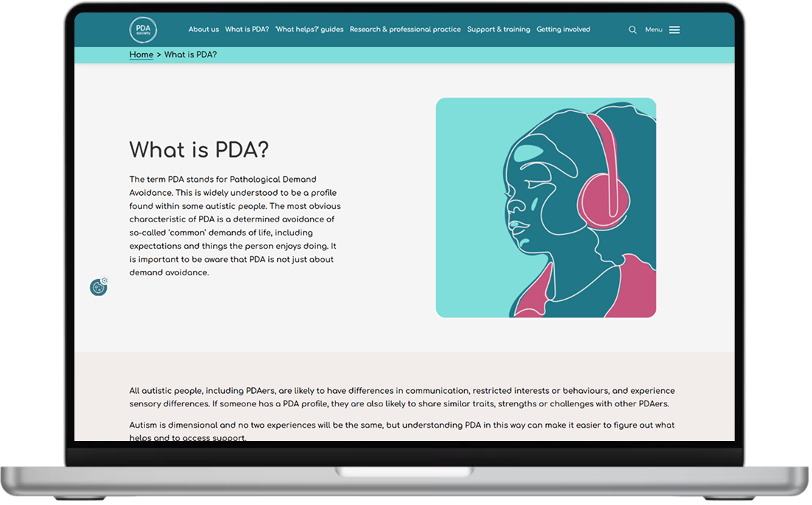Click the 'What is PDA?' breadcrumb text
Viewport: 812px width, 505px height.
[x=190, y=54]
